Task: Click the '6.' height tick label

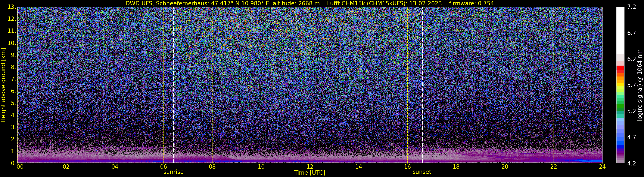Action: coord(13,91)
